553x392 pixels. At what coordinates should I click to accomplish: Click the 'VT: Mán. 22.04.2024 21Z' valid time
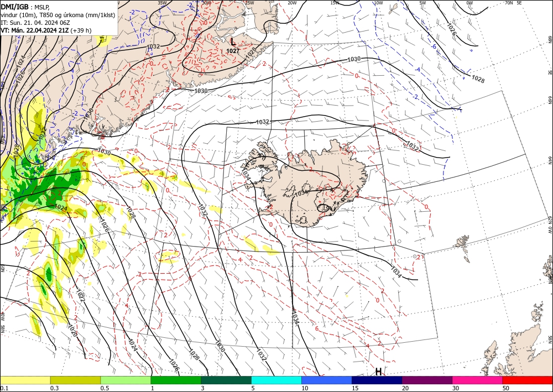[34, 30]
